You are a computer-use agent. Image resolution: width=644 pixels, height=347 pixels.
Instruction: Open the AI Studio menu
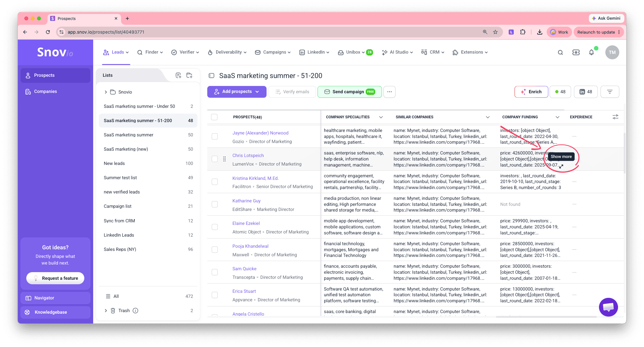[397, 52]
